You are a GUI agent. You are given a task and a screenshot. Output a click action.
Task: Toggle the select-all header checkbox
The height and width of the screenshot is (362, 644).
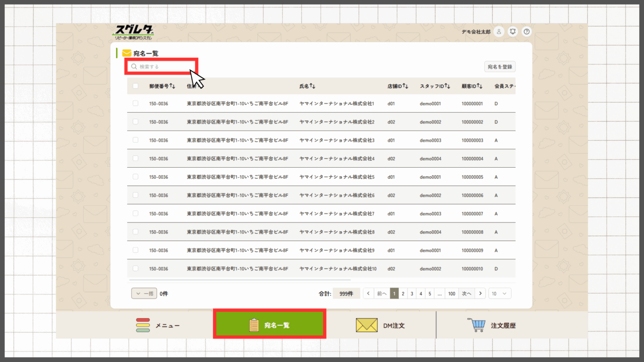click(136, 86)
